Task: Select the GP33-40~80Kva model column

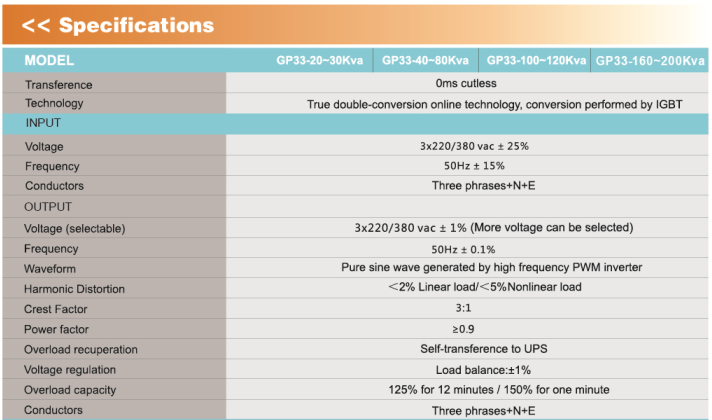Action: point(425,60)
